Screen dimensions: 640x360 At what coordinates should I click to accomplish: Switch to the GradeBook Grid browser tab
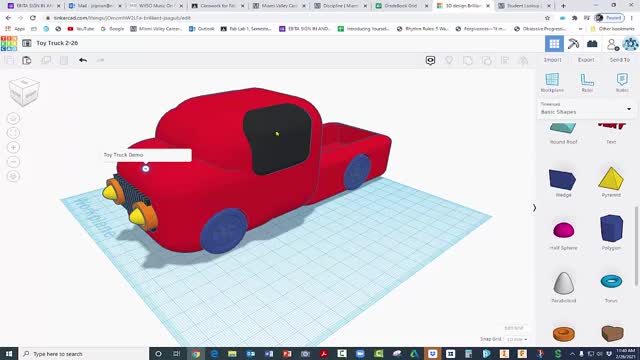[x=401, y=6]
